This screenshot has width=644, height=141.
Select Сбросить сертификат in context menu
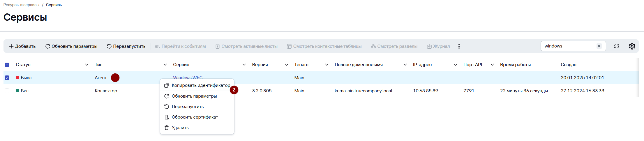195,117
